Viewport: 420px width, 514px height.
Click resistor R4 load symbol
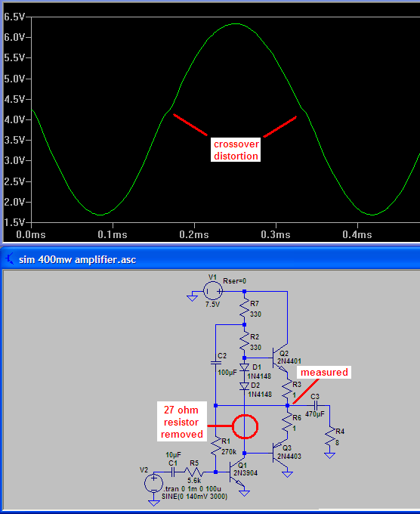tap(330, 437)
